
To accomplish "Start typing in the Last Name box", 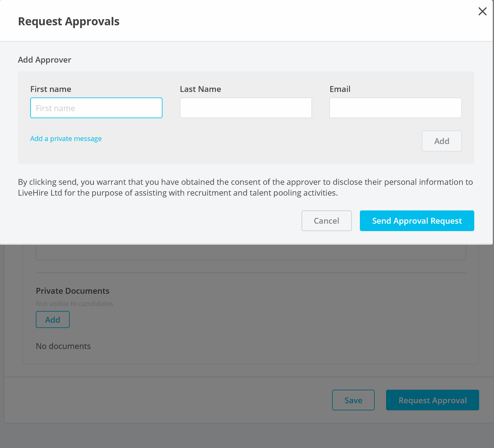I will 245,108.
